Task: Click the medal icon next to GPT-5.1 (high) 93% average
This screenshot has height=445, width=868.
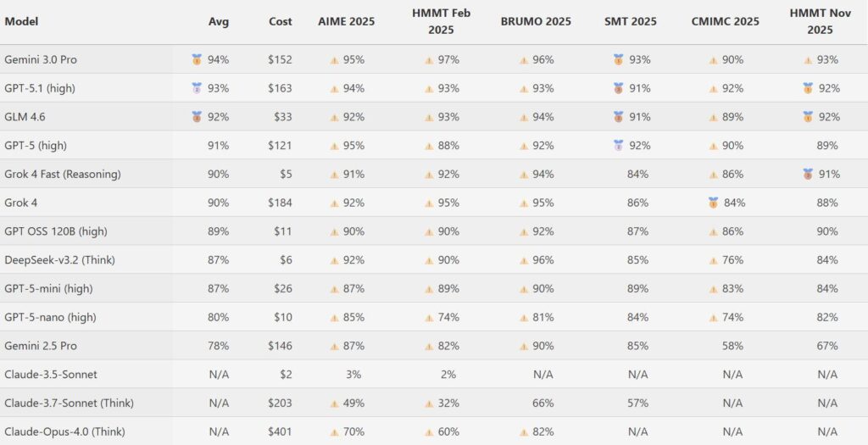Action: click(197, 88)
